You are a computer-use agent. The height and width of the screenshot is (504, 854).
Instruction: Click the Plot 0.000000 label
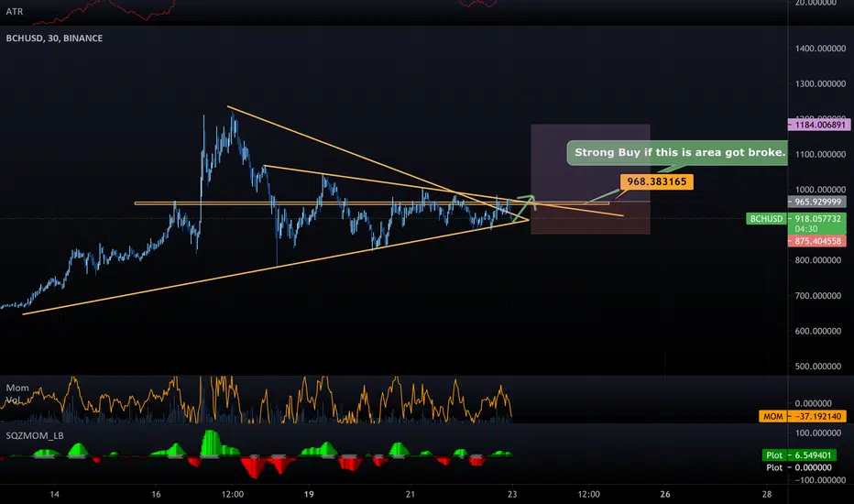798,467
